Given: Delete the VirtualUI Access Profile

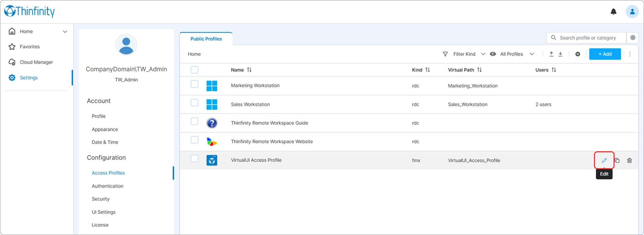Looking at the screenshot, I should (629, 160).
